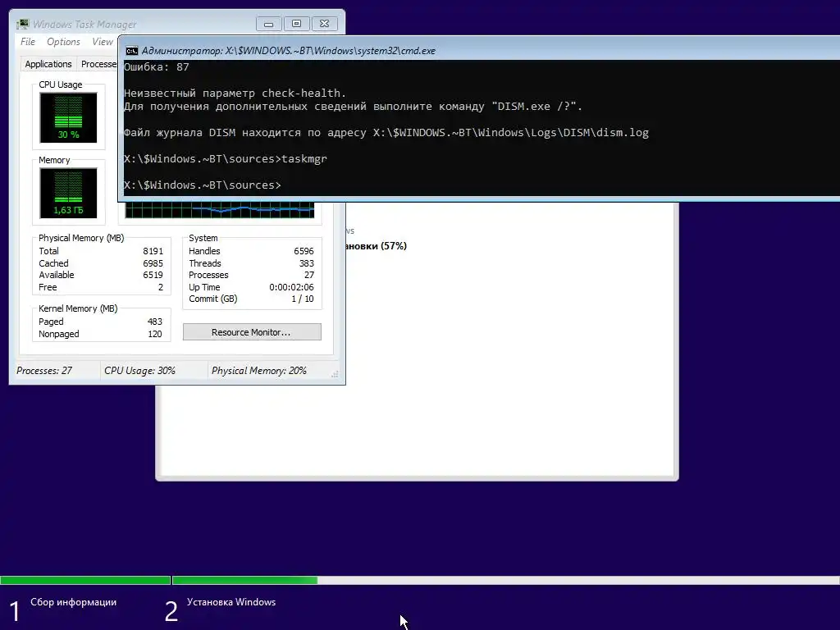Click the memory usage history graph
Viewport: 840px width, 630px height.
[220, 210]
